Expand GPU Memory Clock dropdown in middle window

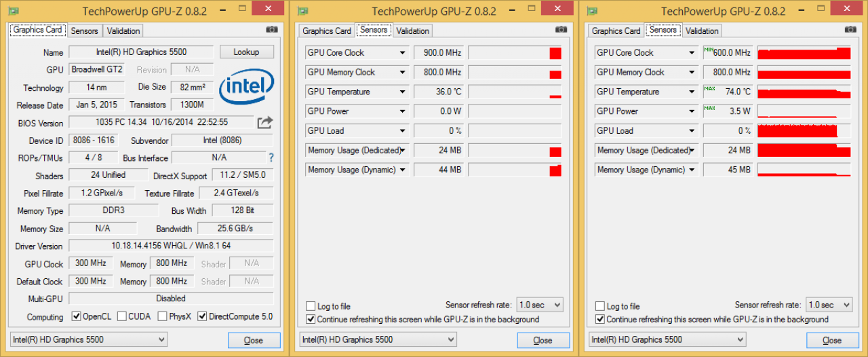(x=402, y=73)
